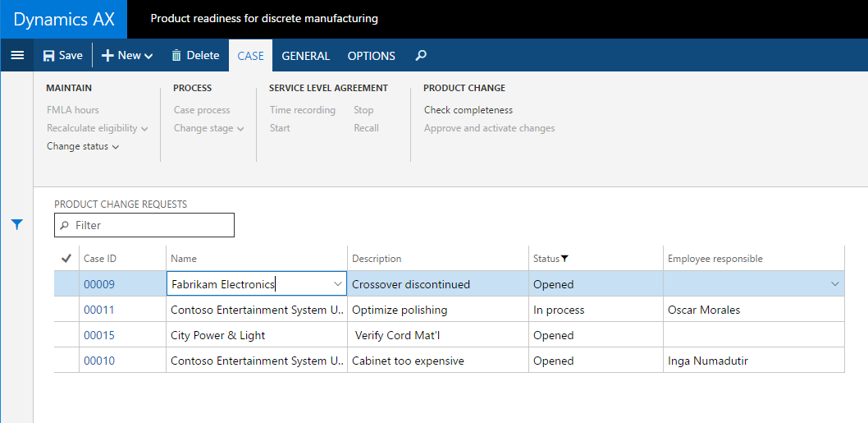Open the Name dropdown for Fabrikam Electronics

pyautogui.click(x=338, y=284)
